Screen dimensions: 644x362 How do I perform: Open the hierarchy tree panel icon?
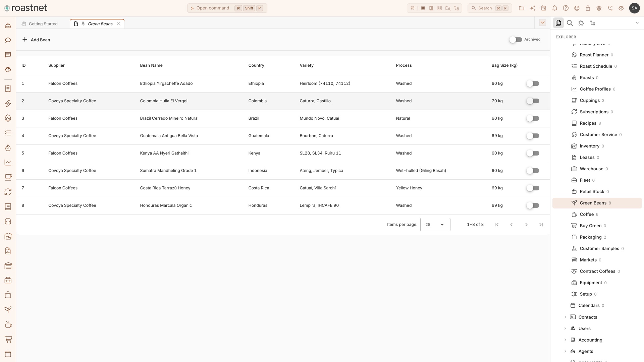pos(593,23)
